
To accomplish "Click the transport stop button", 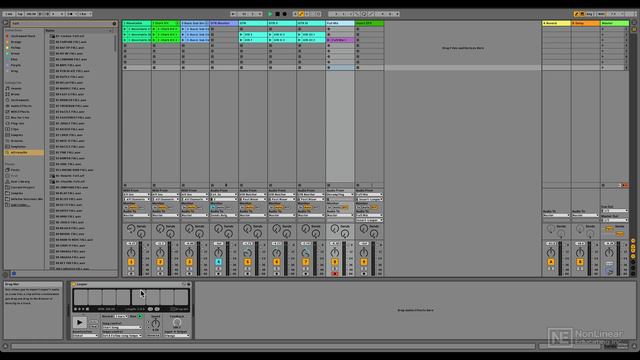I will (x=277, y=14).
